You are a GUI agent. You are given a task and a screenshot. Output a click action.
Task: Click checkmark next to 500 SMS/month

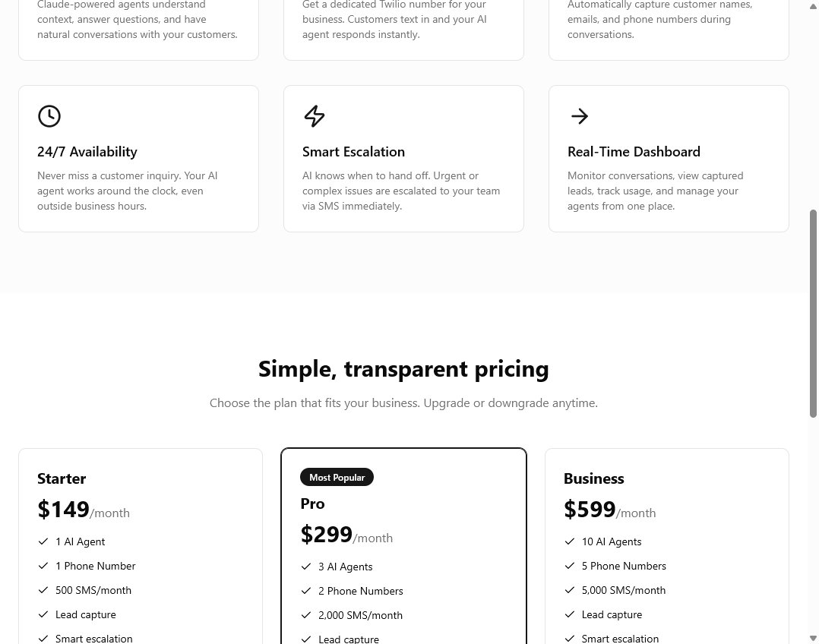(43, 590)
